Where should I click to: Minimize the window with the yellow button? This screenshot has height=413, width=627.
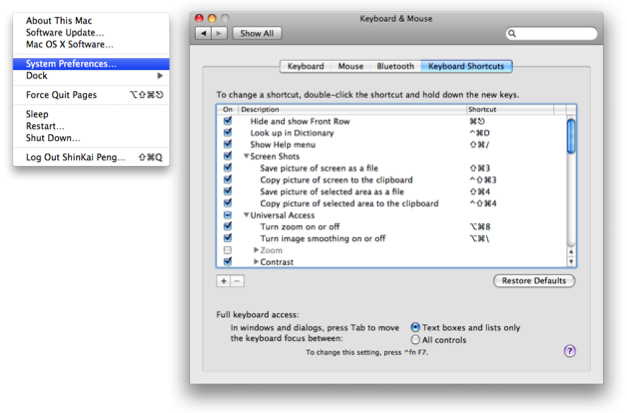pyautogui.click(x=212, y=18)
